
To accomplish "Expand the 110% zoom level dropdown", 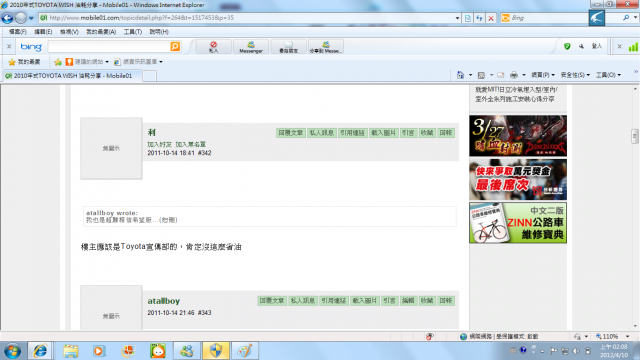I will click(627, 336).
